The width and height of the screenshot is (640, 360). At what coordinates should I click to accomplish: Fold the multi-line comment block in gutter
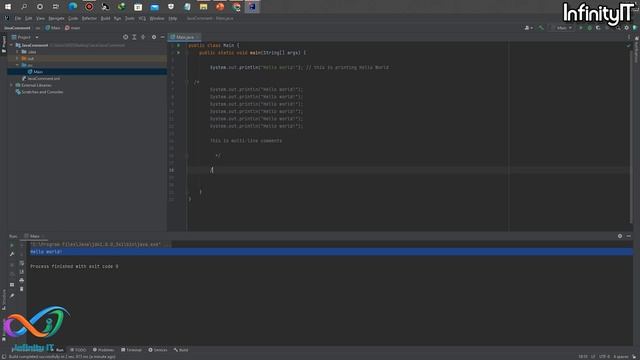pos(187,82)
